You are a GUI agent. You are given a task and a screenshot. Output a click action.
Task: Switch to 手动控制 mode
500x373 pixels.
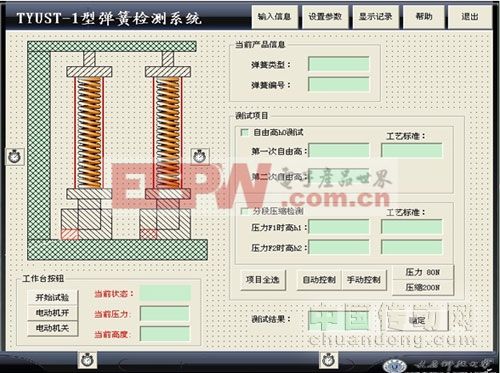(x=364, y=280)
